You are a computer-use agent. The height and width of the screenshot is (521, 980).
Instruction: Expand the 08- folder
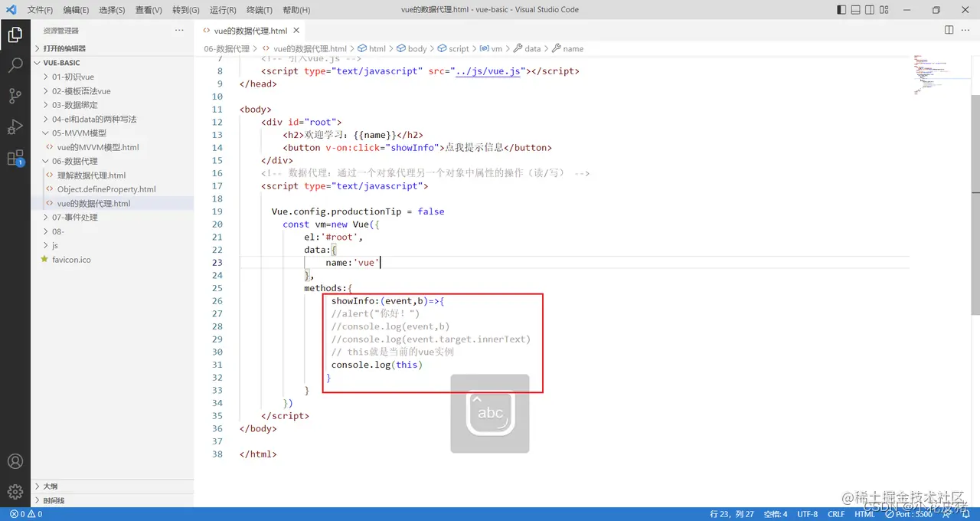tap(113, 231)
